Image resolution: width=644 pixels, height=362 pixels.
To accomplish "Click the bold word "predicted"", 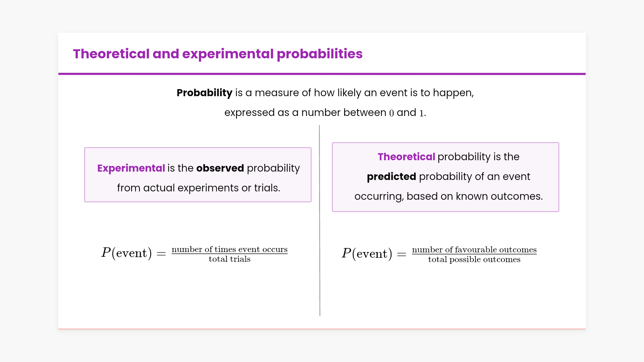I will pos(391,177).
